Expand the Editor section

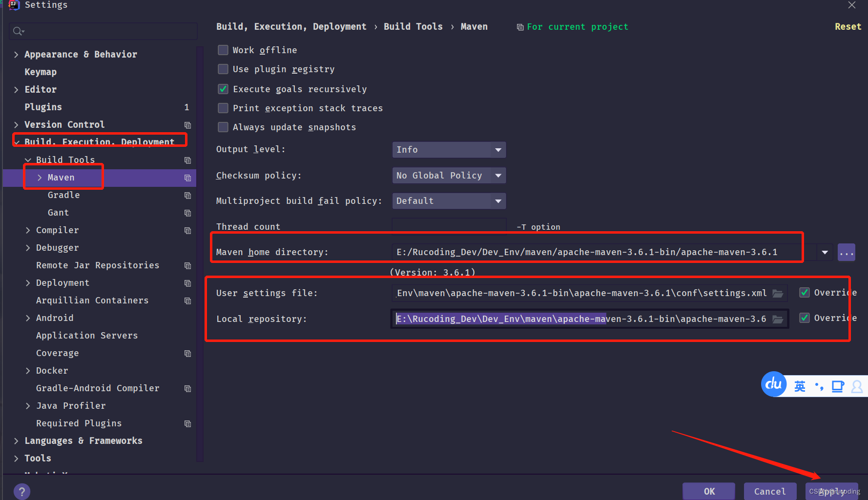click(x=16, y=90)
